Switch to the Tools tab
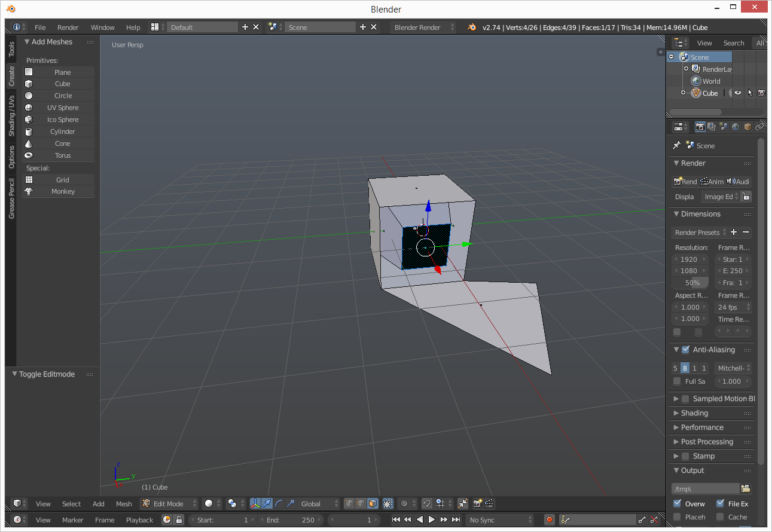 [x=11, y=49]
